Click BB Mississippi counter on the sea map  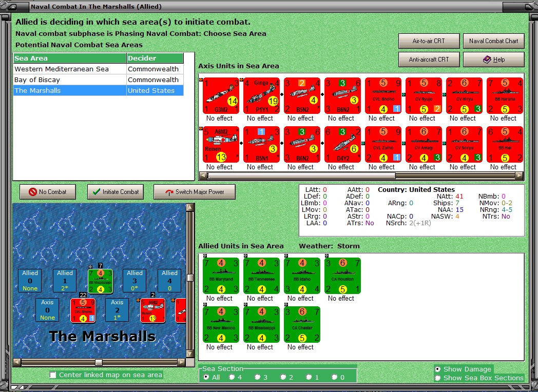(100, 281)
